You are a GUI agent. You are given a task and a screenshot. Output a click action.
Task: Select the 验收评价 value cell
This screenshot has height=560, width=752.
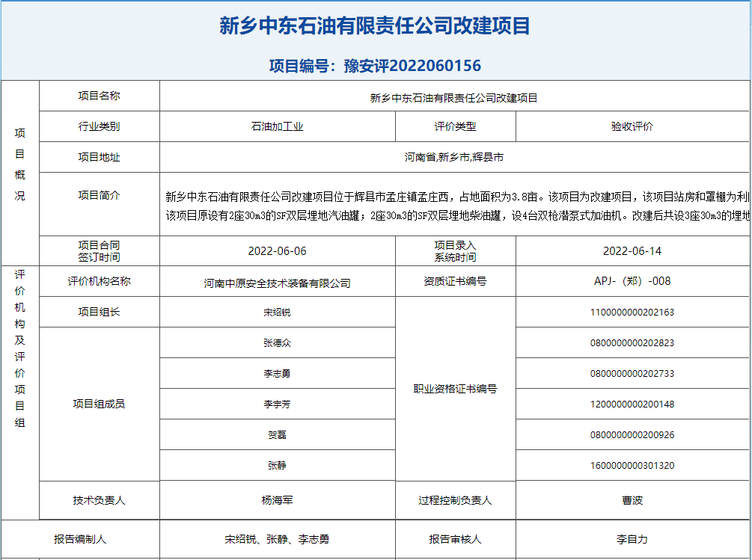point(632,126)
